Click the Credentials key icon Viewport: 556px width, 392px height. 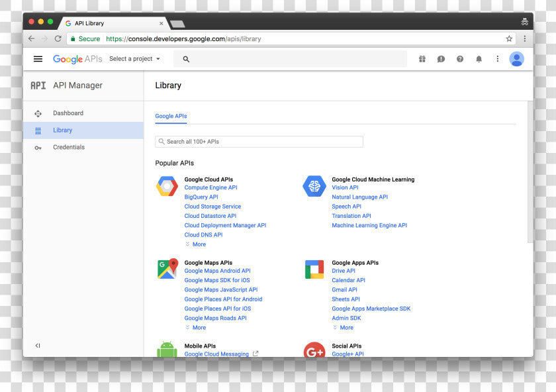(x=38, y=148)
